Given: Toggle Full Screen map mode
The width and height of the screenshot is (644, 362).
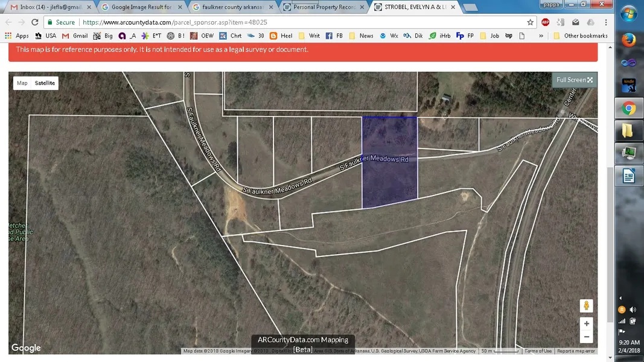Looking at the screenshot, I should [x=574, y=80].
